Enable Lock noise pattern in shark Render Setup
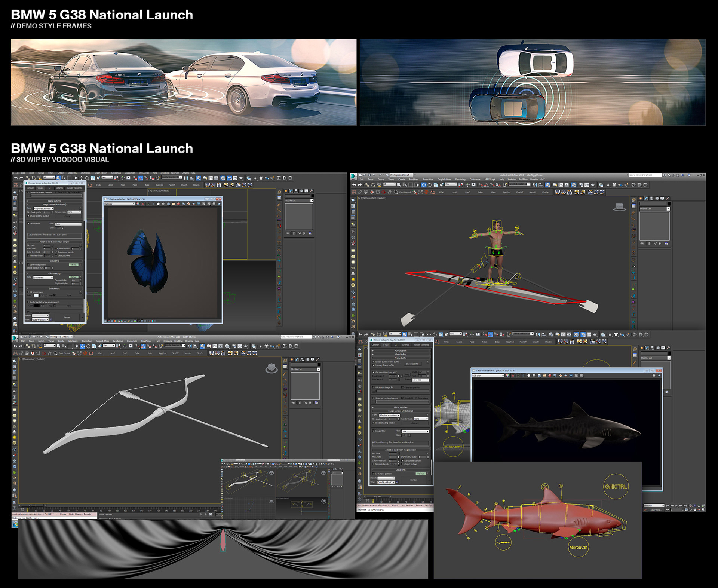Screen dimensions: 718x588 point(374,474)
